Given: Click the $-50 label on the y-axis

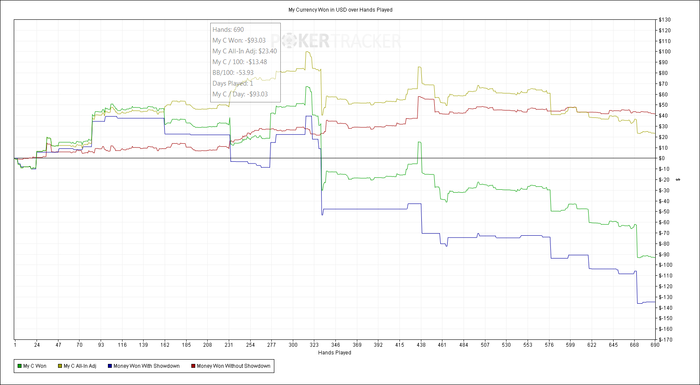Looking at the screenshot, I should tap(663, 212).
